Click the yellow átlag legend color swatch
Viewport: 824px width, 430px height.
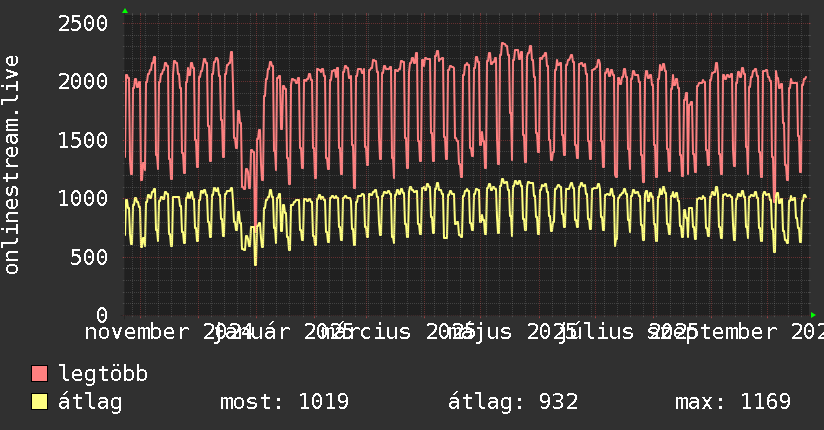coord(39,402)
